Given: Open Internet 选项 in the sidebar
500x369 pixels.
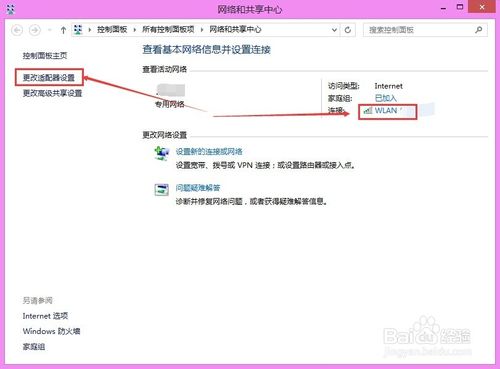Looking at the screenshot, I should [45, 316].
